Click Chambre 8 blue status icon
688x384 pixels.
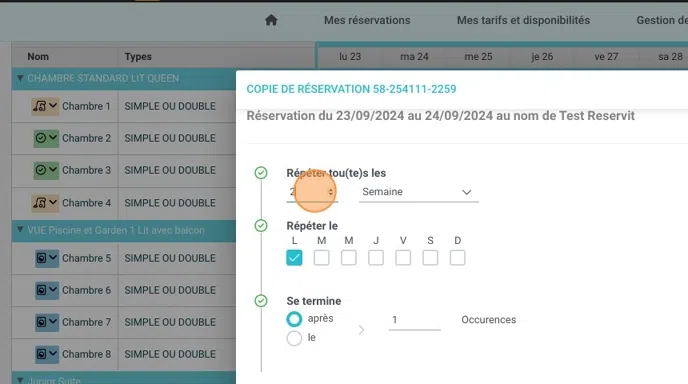click(x=41, y=354)
